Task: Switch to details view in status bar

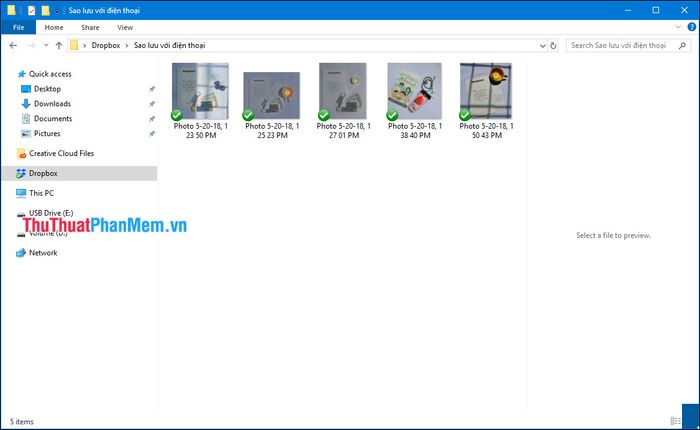Action: [x=675, y=421]
